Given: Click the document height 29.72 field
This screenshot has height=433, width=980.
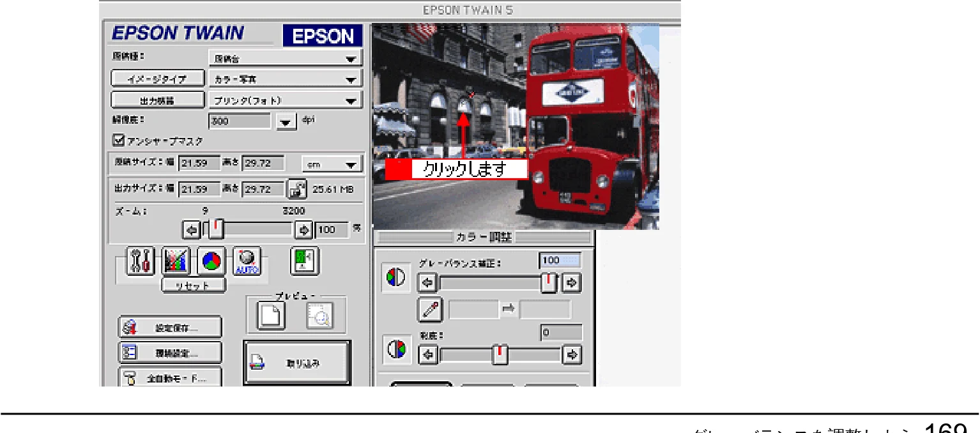Looking at the screenshot, I should click(x=263, y=163).
